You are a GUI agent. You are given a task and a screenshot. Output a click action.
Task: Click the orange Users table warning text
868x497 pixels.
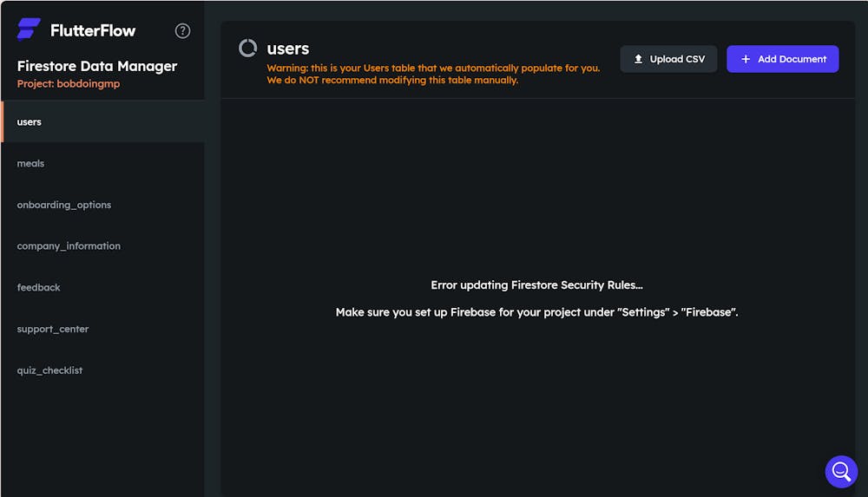click(x=433, y=75)
